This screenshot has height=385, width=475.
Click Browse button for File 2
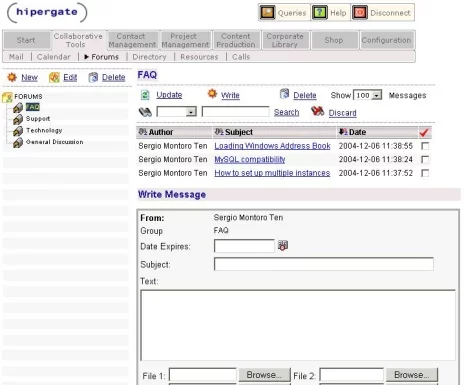pos(412,375)
